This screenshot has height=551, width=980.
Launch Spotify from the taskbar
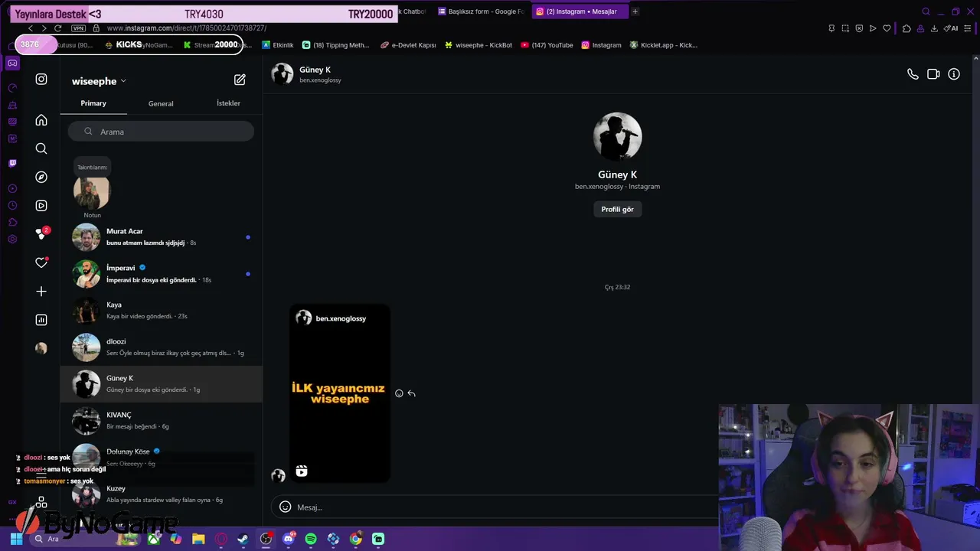pos(311,539)
